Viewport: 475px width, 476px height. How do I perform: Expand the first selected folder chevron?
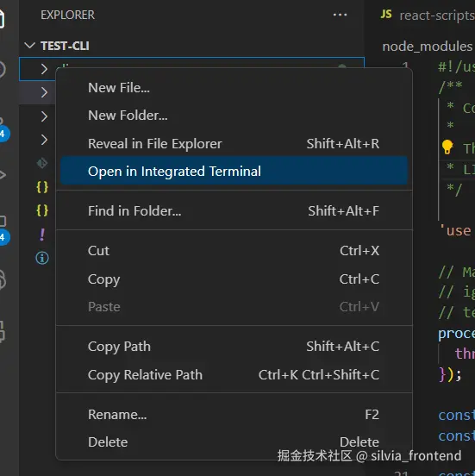[44, 69]
